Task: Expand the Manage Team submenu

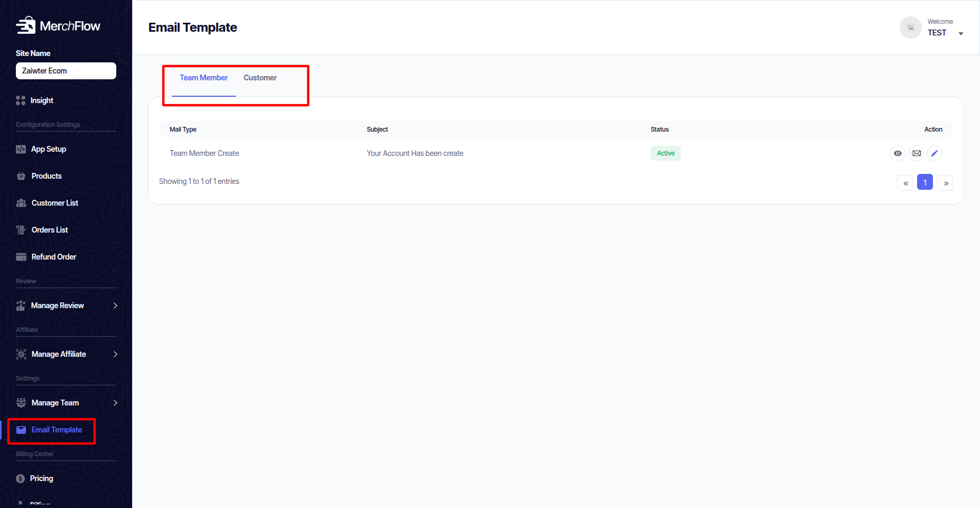Action: (115, 403)
